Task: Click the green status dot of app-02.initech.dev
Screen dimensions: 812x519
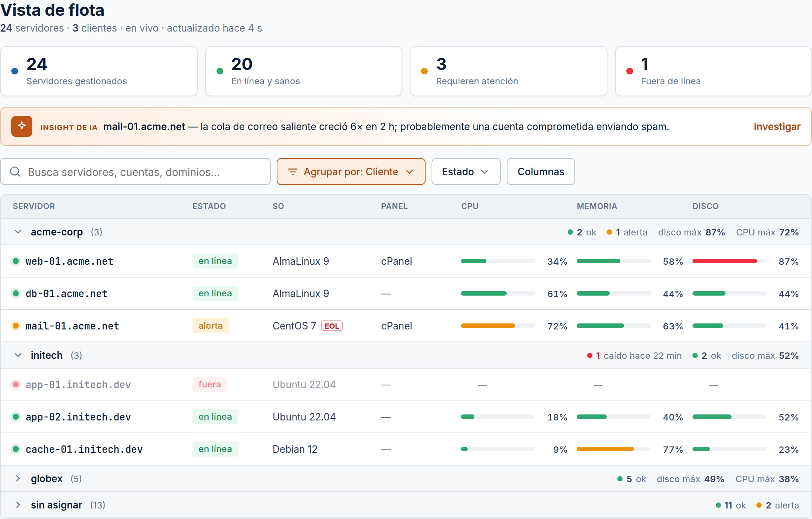Action: (x=16, y=417)
